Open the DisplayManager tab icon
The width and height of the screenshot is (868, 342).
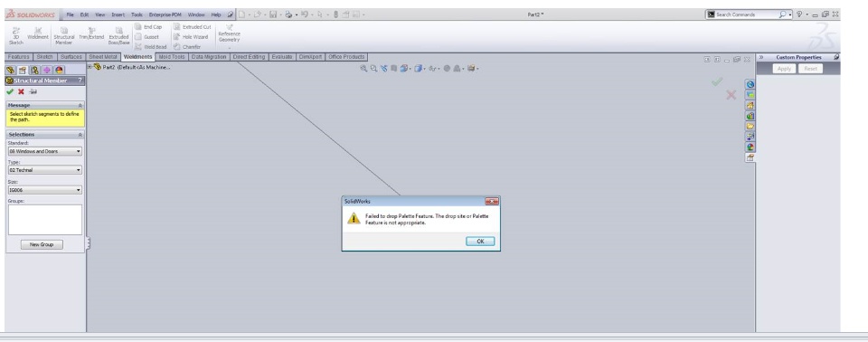[x=59, y=71]
